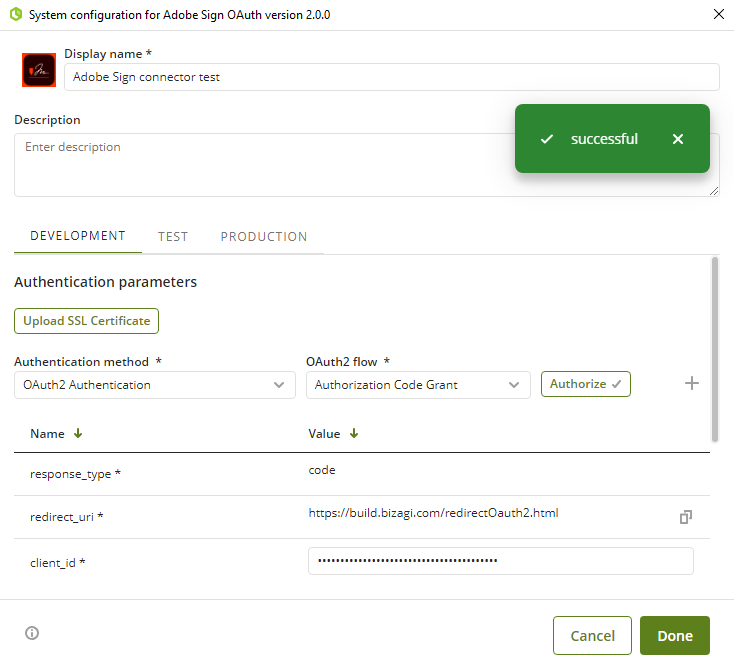Click the 'successful' notification text

tap(604, 139)
